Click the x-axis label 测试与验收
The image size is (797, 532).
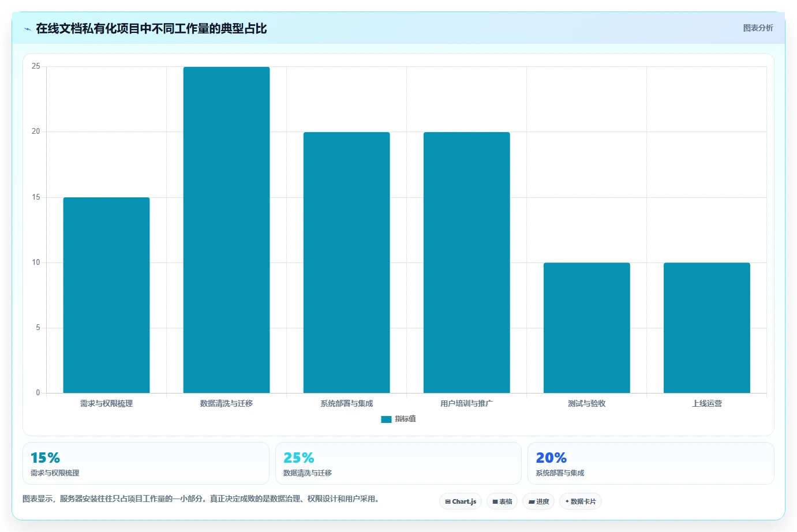click(x=586, y=403)
